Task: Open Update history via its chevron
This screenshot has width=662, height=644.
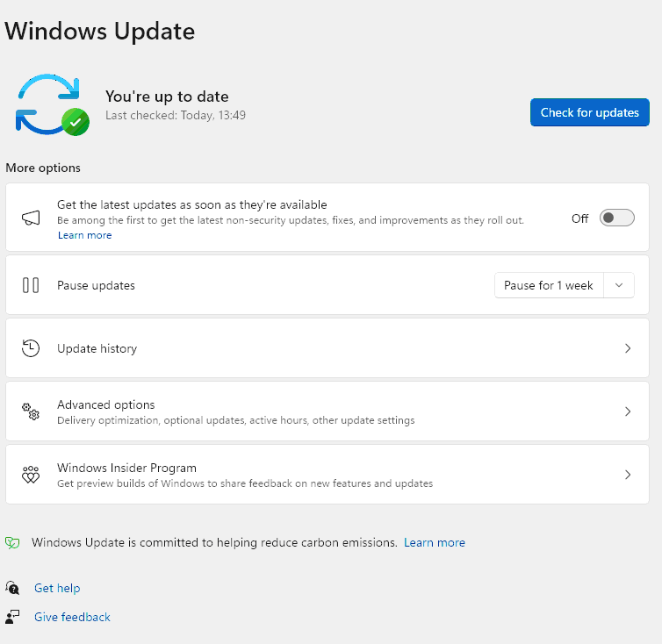Action: [x=628, y=348]
